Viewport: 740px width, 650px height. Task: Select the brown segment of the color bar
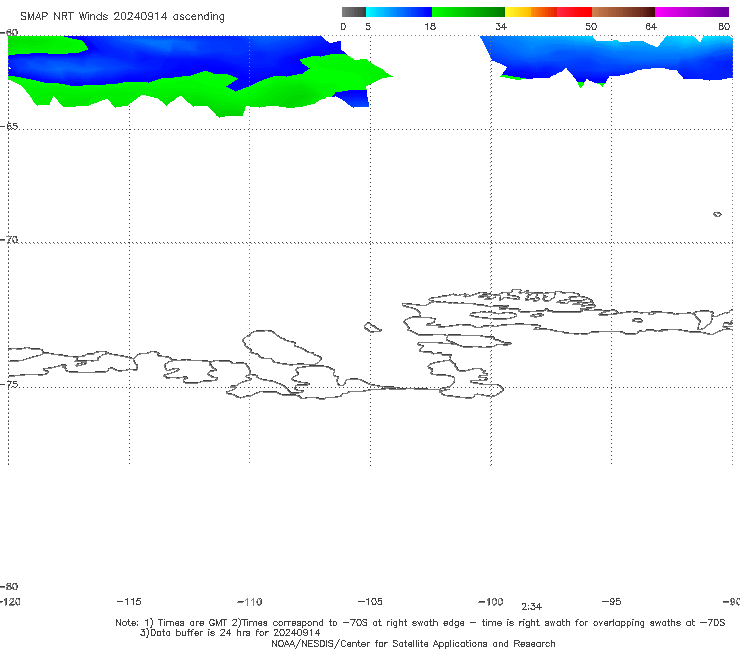(623, 12)
